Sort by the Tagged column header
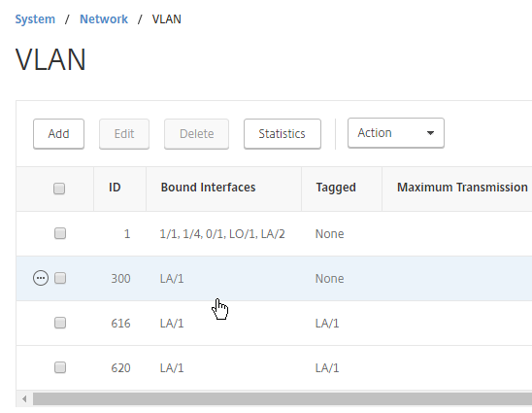The height and width of the screenshot is (413, 532). point(336,188)
